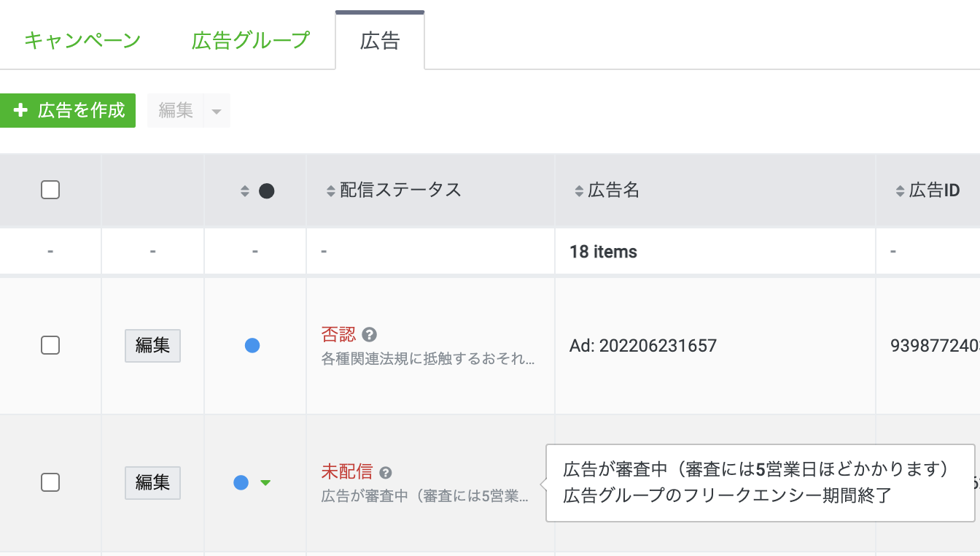
Task: Click sort arrows on 広告ID column
Action: click(900, 191)
